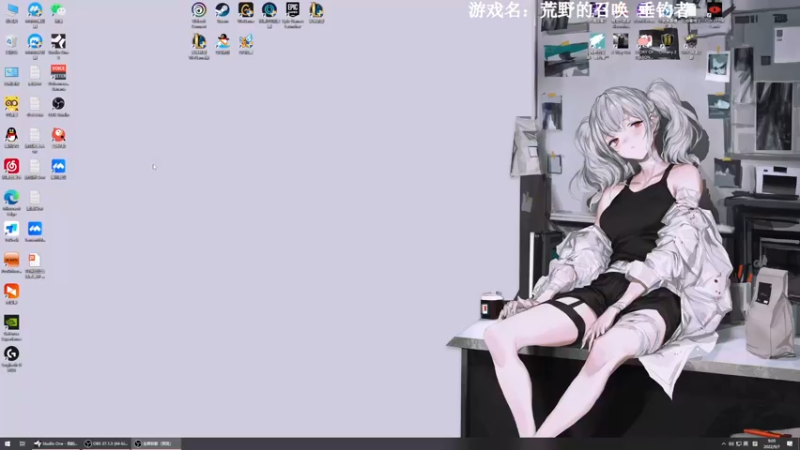Image resolution: width=800 pixels, height=450 pixels.
Task: Launch Steam from the desktop
Action: pos(222,12)
